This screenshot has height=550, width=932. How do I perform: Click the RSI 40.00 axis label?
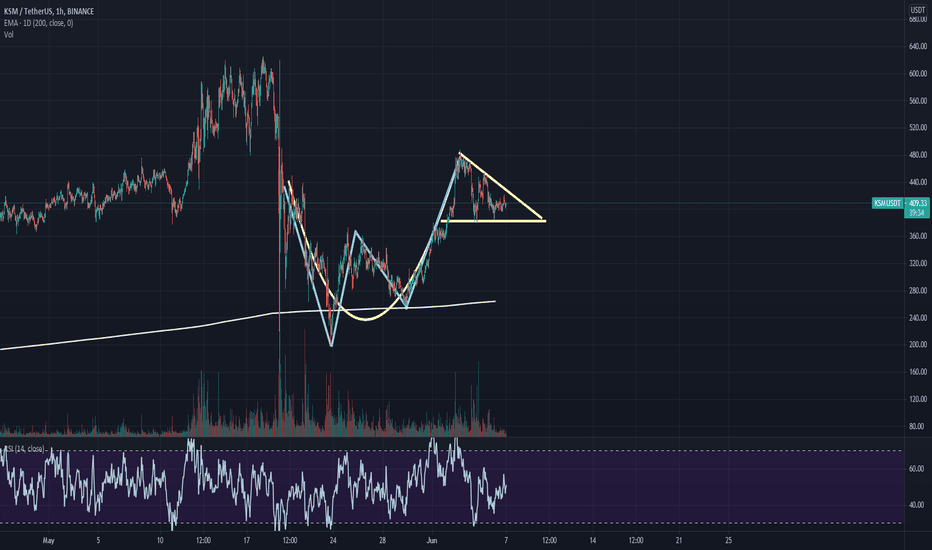click(x=917, y=505)
